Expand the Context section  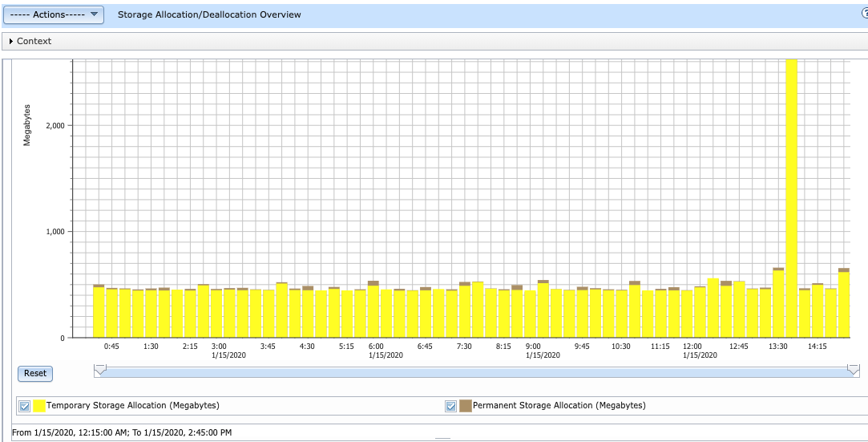point(30,41)
